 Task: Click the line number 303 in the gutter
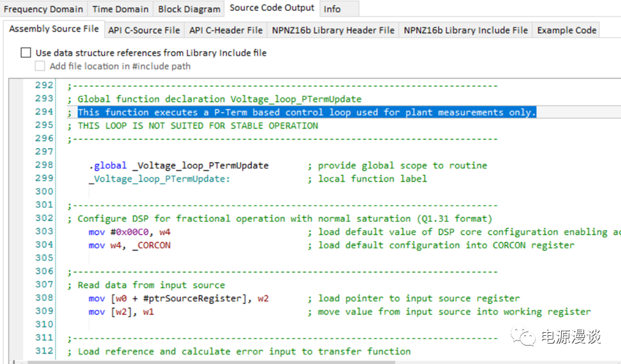(x=44, y=231)
